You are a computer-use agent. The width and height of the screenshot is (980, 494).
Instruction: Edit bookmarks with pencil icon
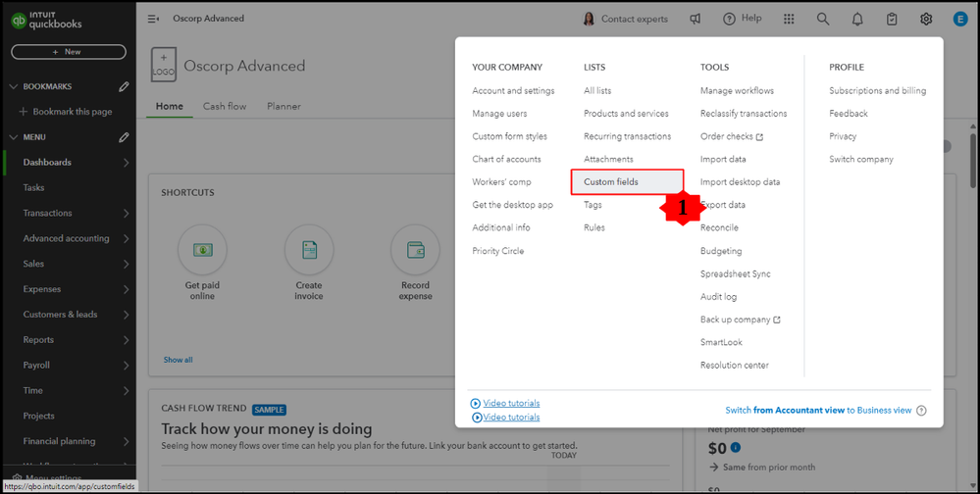coord(124,87)
